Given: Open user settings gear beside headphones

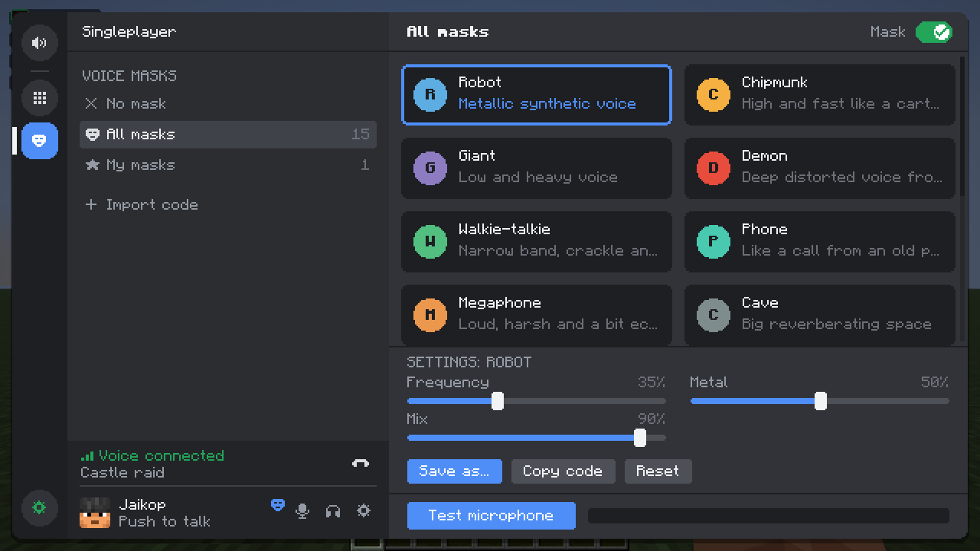Looking at the screenshot, I should click(x=364, y=511).
